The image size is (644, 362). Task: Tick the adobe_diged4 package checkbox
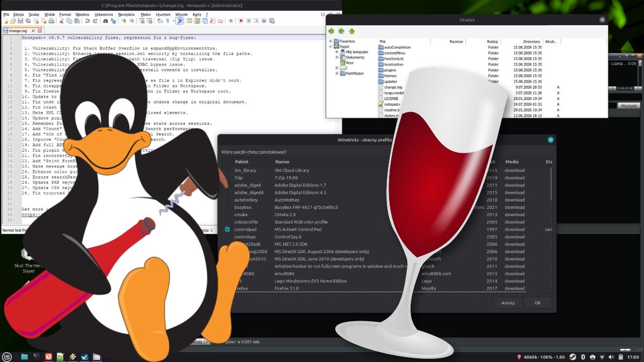point(228,192)
